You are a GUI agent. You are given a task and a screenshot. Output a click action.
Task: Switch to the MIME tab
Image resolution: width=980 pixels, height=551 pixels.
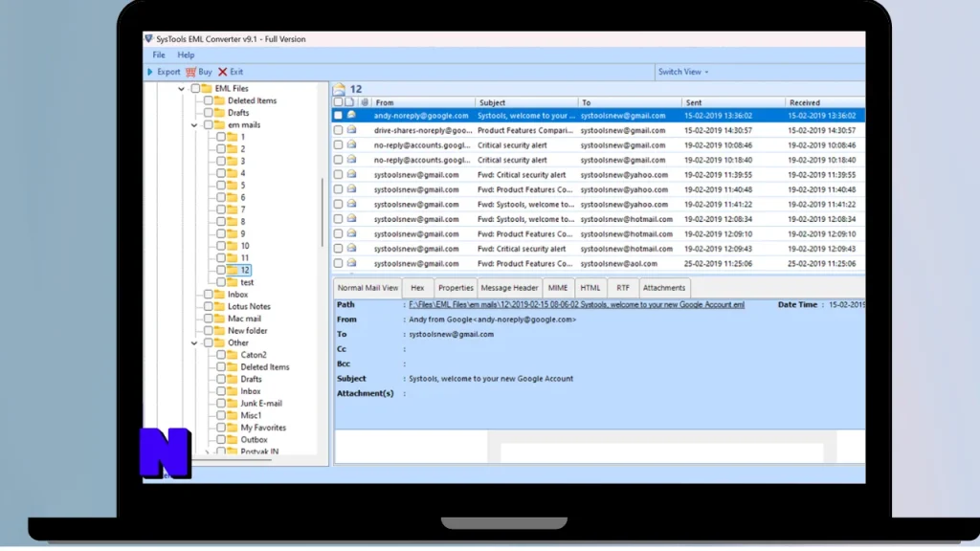(558, 288)
